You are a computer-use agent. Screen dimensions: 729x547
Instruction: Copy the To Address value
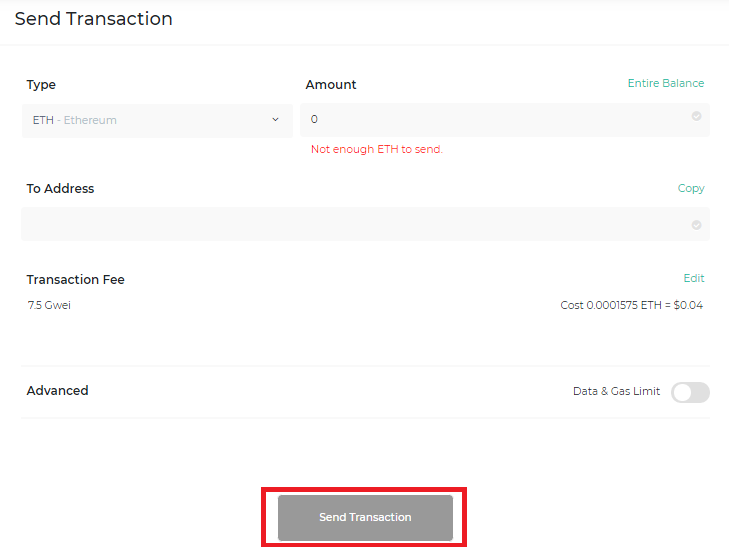[691, 188]
